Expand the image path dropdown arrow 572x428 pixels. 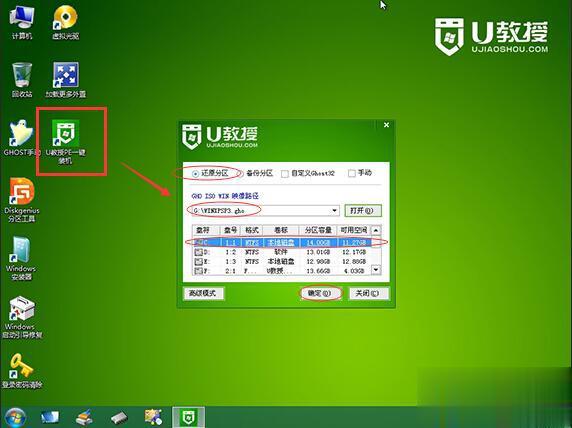334,211
